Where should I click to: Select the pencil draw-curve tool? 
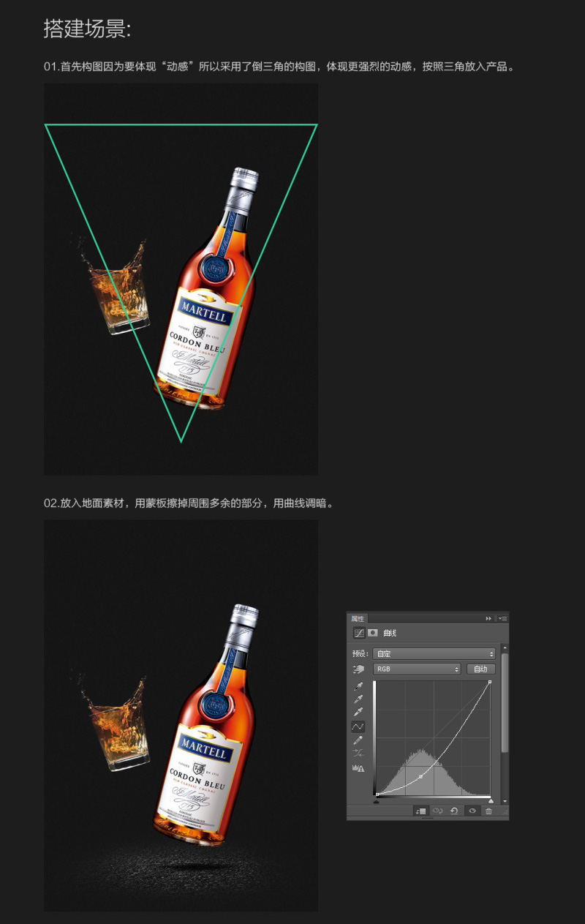[358, 740]
